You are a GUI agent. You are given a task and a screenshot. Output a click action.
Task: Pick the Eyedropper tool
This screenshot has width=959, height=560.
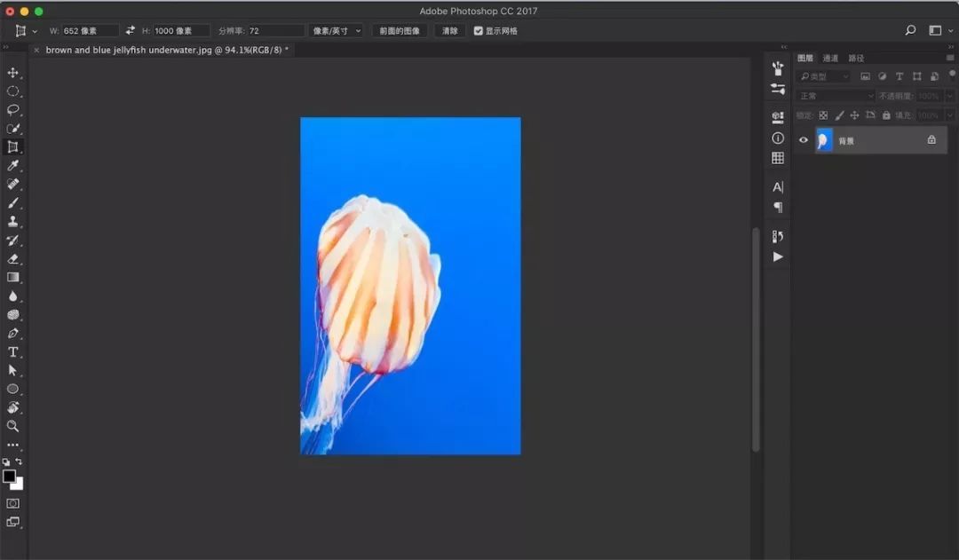(12, 165)
